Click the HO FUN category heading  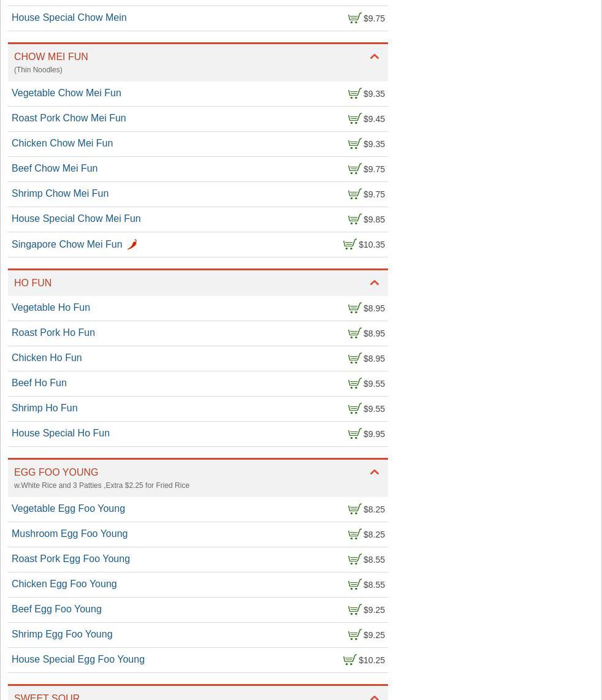point(33,283)
